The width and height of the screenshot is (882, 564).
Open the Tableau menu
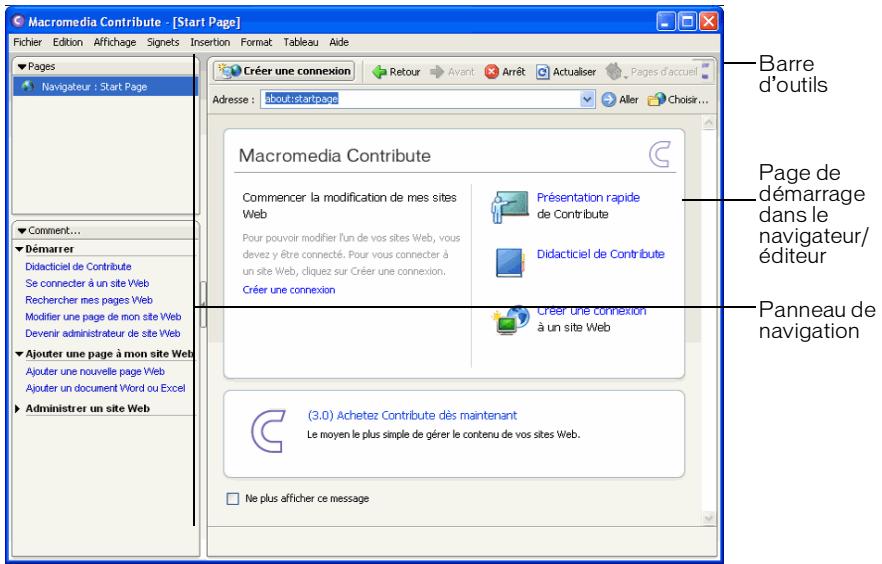300,42
